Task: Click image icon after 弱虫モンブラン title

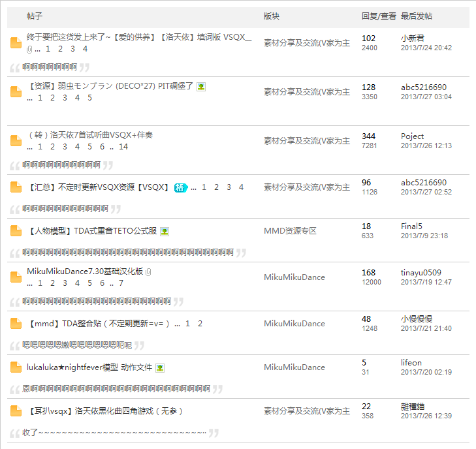Action: tap(201, 87)
